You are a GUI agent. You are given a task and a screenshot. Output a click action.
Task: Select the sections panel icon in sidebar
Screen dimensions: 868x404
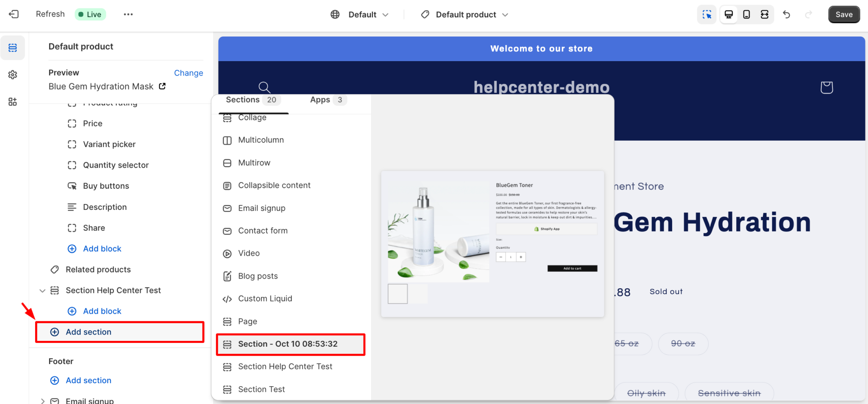(x=13, y=47)
